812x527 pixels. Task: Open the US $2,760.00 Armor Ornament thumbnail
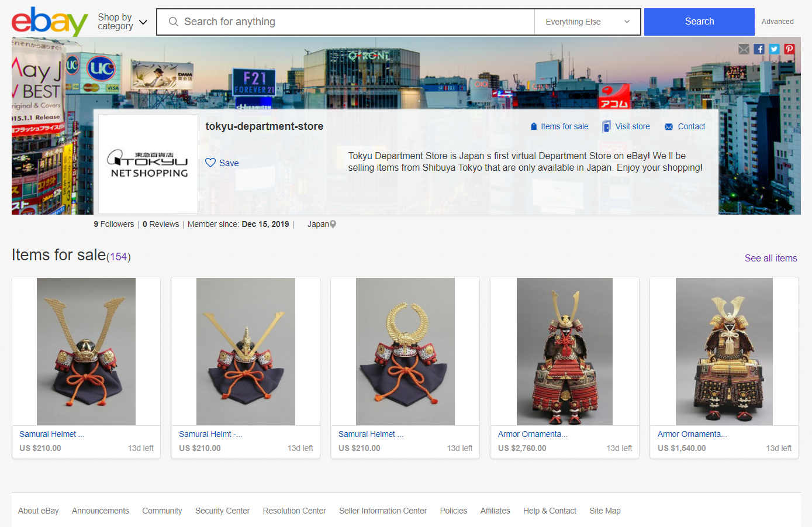[564, 351]
